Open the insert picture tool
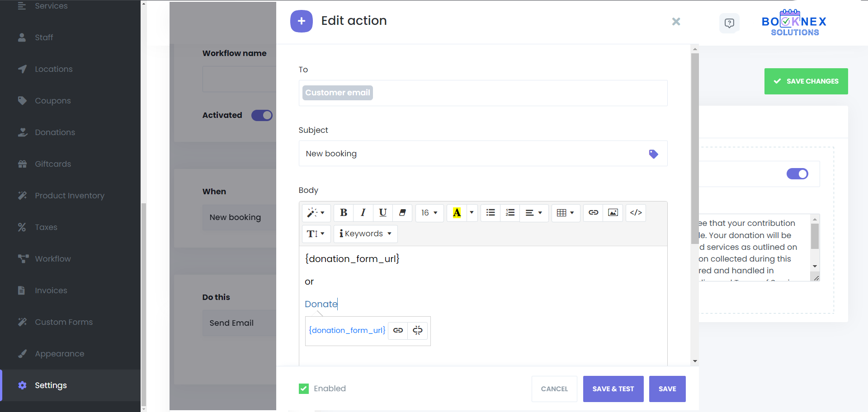The height and width of the screenshot is (412, 868). (613, 213)
